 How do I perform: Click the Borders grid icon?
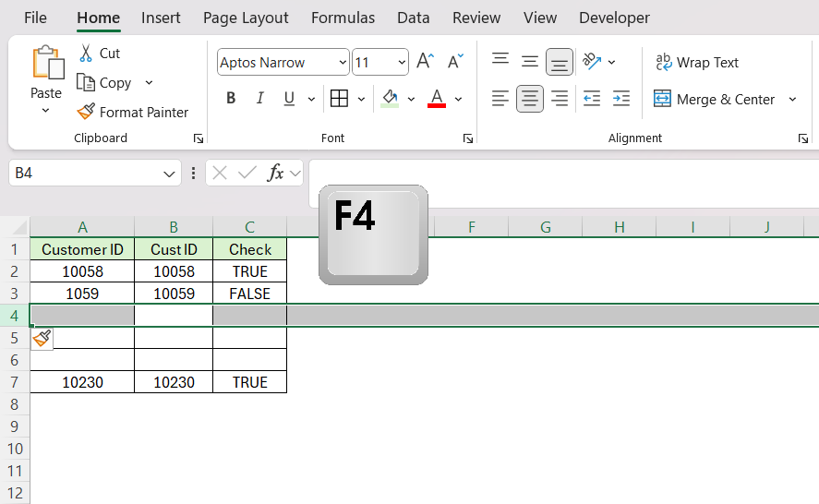(339, 99)
